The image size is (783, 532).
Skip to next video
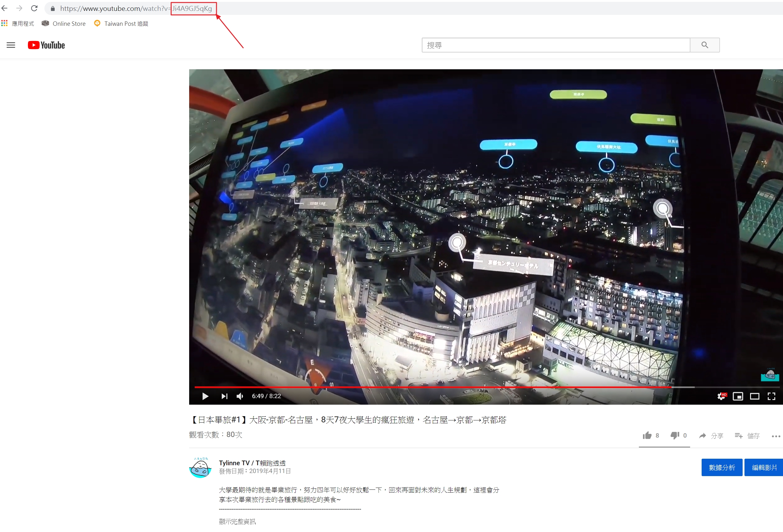224,396
